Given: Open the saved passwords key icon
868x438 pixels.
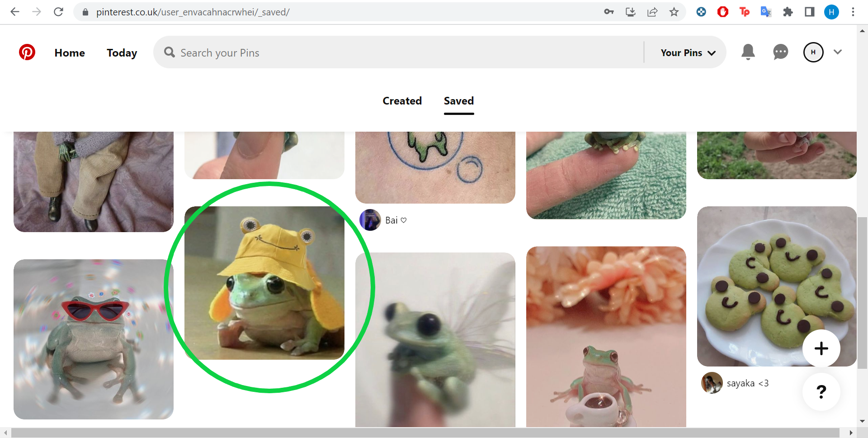Looking at the screenshot, I should click(609, 12).
